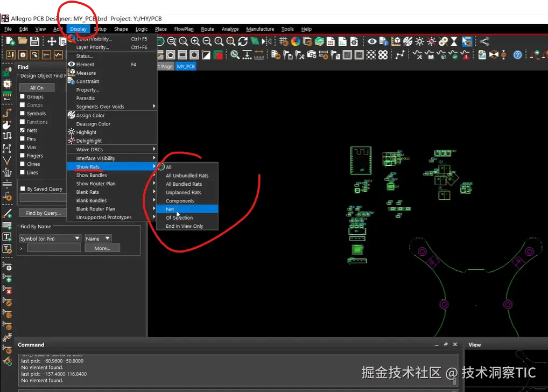Click the red-green shape fill icon
Image resolution: width=548 pixels, height=392 pixels.
click(218, 55)
